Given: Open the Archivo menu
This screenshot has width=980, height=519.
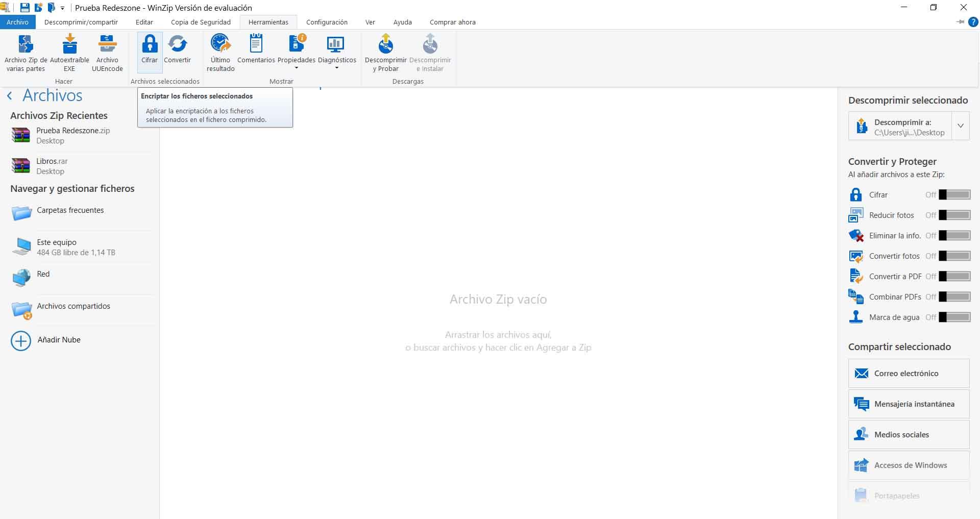Looking at the screenshot, I should (17, 22).
